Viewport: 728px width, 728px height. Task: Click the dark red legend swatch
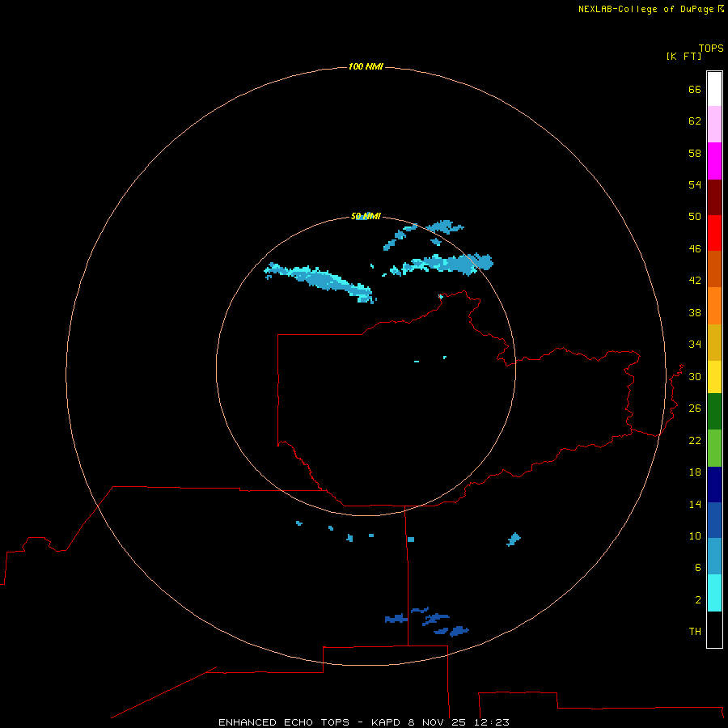pyautogui.click(x=714, y=197)
